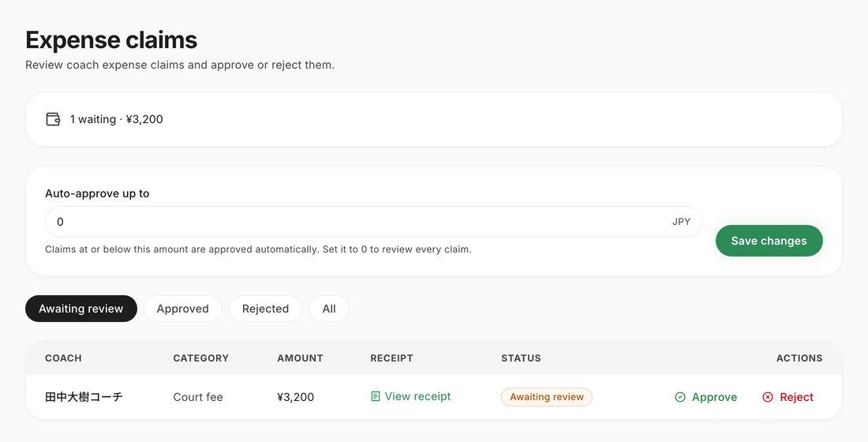Click the coach name 田中大樹コーチ
The image size is (868, 442).
pos(84,397)
